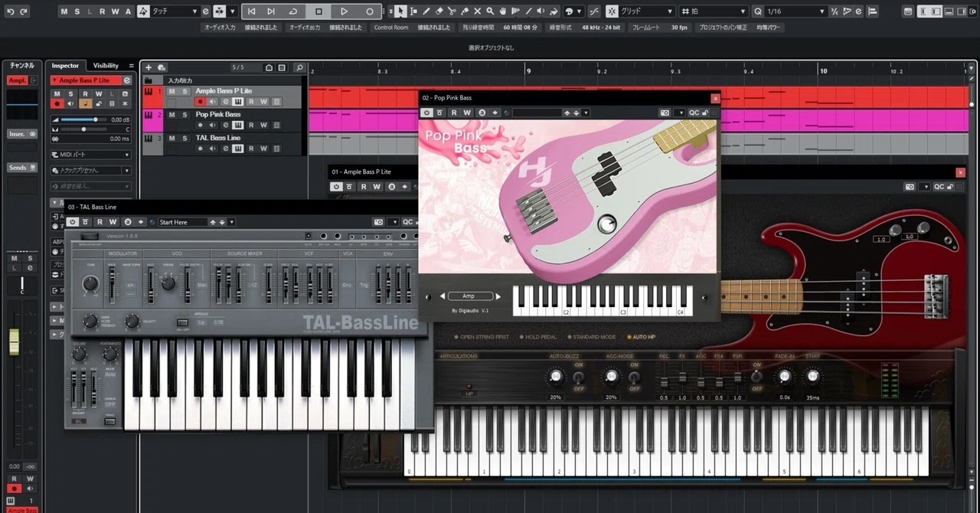Screen dimensions: 980x513
Task: Turn the knob on the pink bass body
Action: [608, 224]
